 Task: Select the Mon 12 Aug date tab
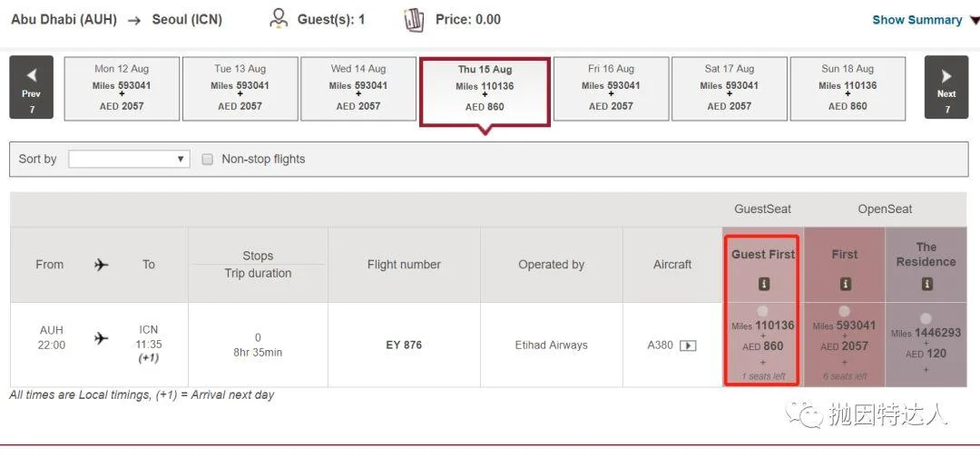pyautogui.click(x=122, y=88)
